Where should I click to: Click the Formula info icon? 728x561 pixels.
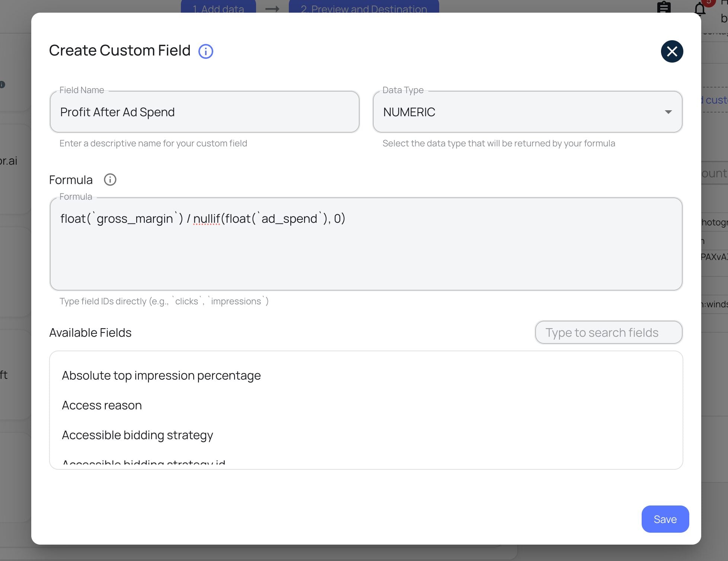(110, 180)
